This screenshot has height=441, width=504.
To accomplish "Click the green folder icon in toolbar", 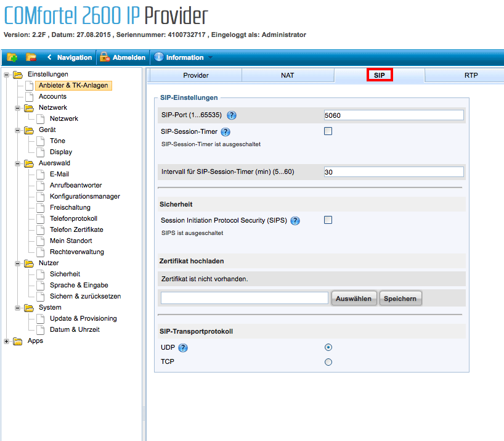I will (12, 57).
